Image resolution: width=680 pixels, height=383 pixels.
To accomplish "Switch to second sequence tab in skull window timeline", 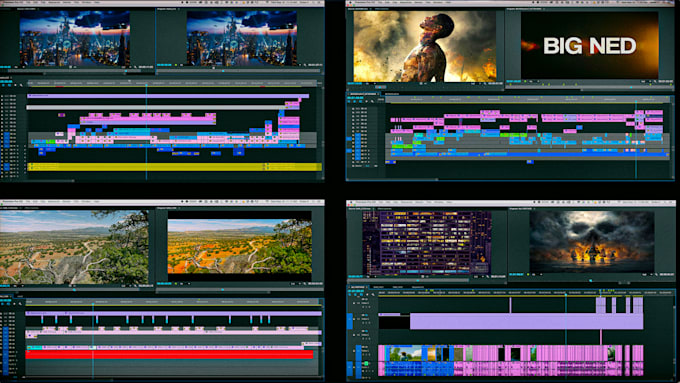I will point(378,287).
